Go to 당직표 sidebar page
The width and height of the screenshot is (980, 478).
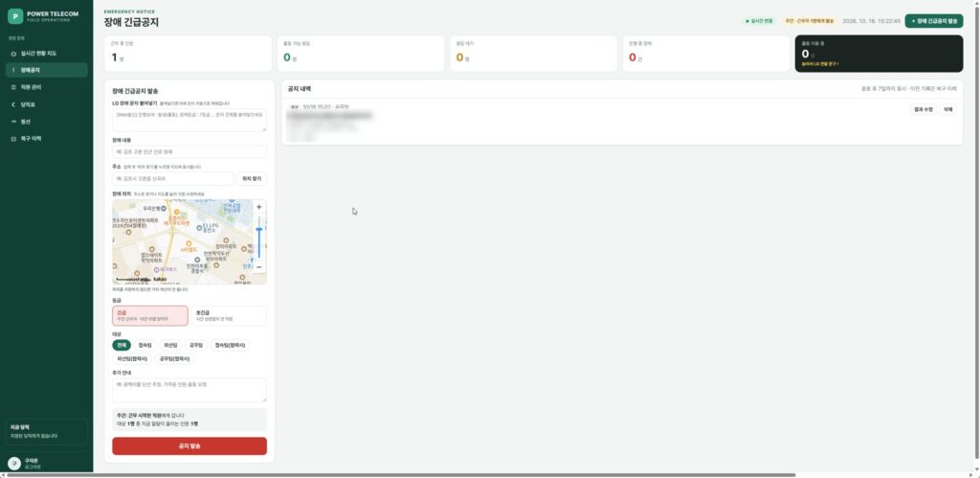(46, 104)
